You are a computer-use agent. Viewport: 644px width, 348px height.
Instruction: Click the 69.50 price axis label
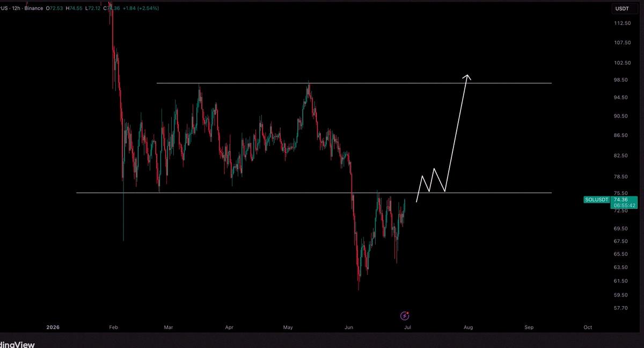[620, 229]
